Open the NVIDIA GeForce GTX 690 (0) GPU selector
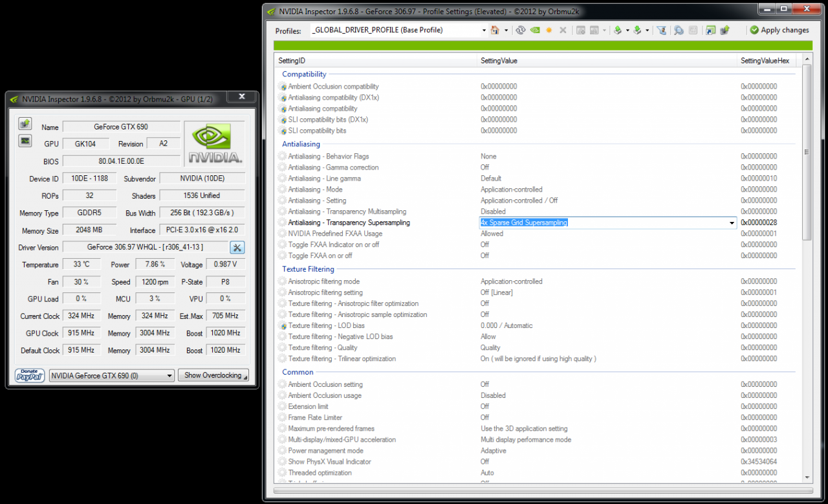 [112, 375]
